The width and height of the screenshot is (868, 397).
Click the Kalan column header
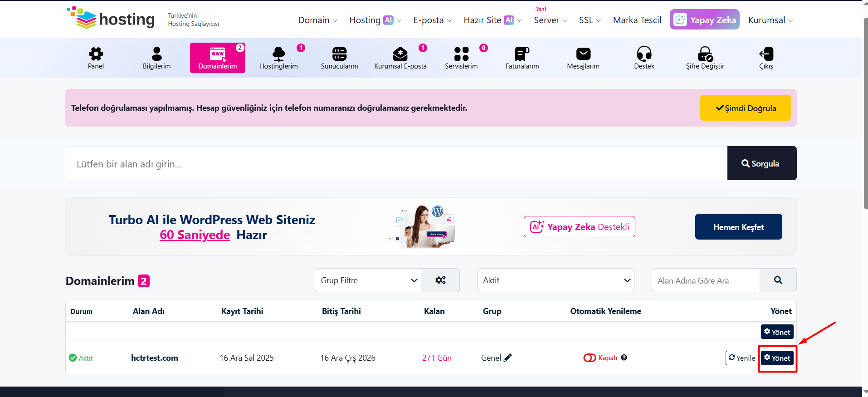(x=434, y=311)
